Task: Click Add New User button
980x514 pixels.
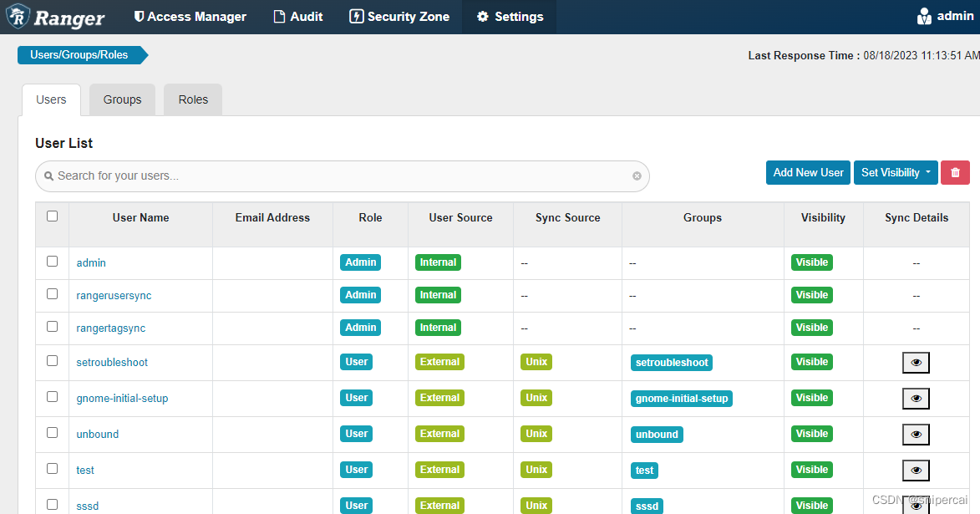Action: [807, 172]
